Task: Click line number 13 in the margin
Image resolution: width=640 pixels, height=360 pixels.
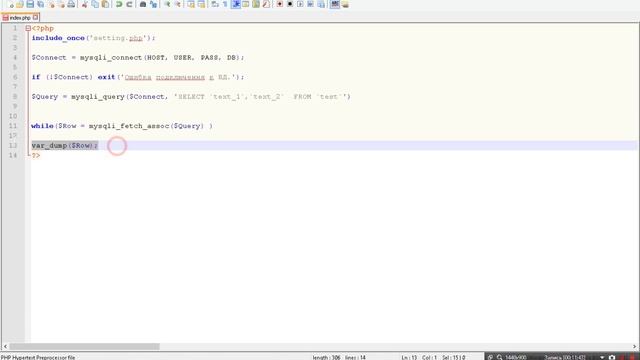Action: (x=13, y=145)
